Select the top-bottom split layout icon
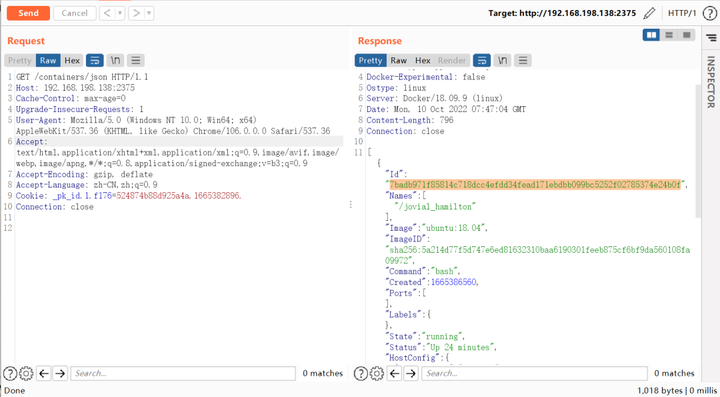720x397 pixels. coord(669,35)
